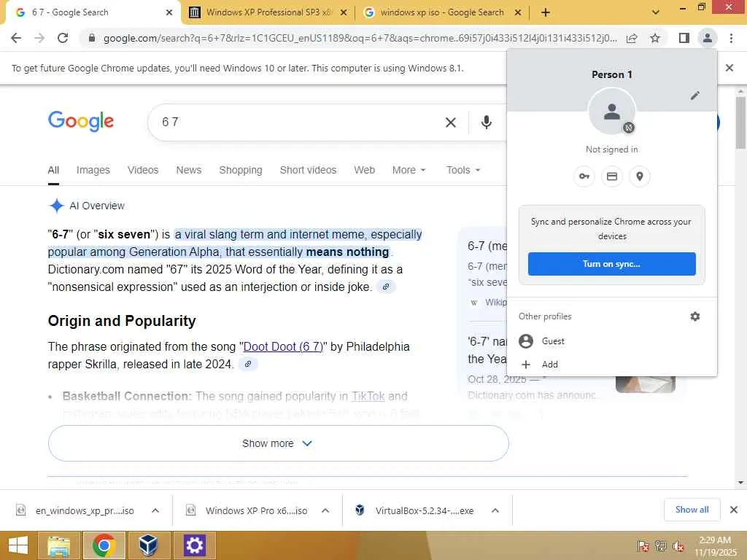
Task: Launch VirtualBox from taskbar
Action: 148,545
